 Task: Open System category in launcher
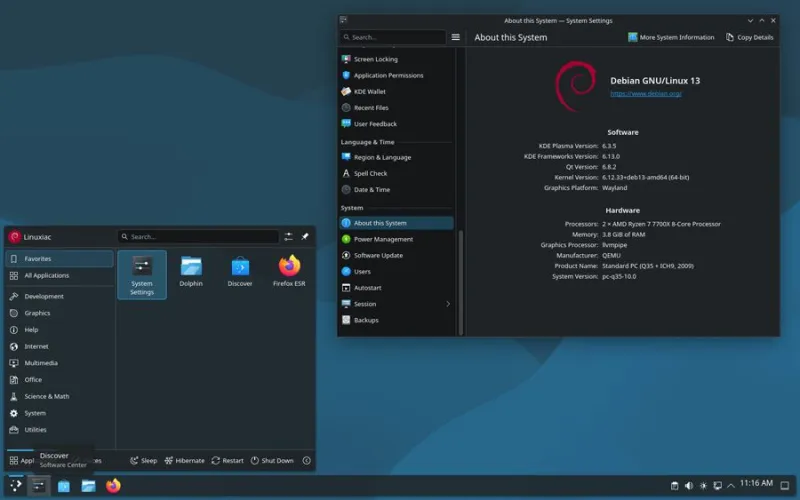[x=59, y=413]
